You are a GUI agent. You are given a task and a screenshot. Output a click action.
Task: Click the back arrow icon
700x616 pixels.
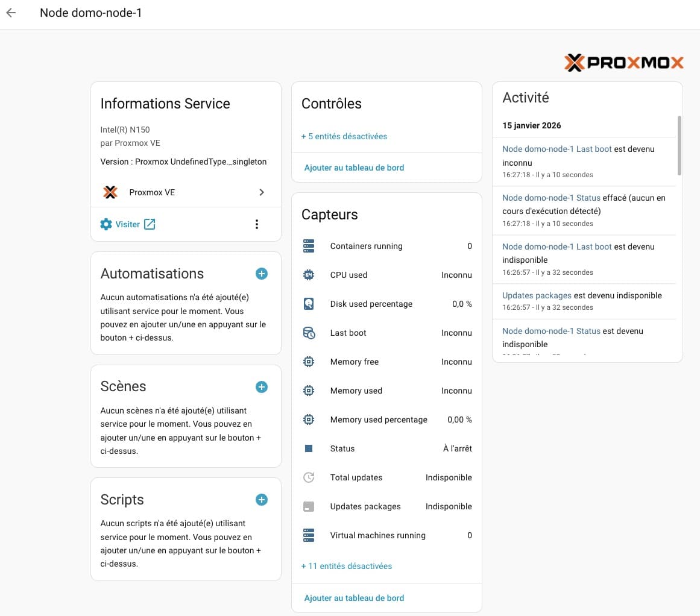point(11,13)
